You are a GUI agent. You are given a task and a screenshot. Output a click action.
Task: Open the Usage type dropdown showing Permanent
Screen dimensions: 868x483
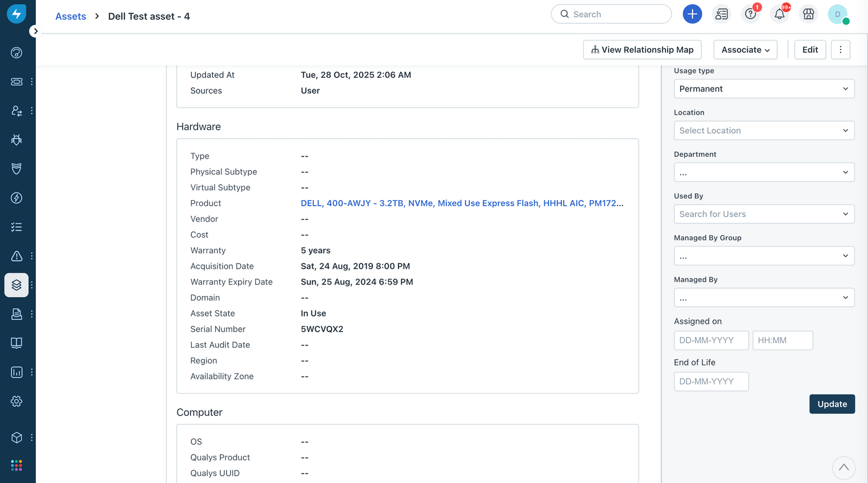(764, 89)
